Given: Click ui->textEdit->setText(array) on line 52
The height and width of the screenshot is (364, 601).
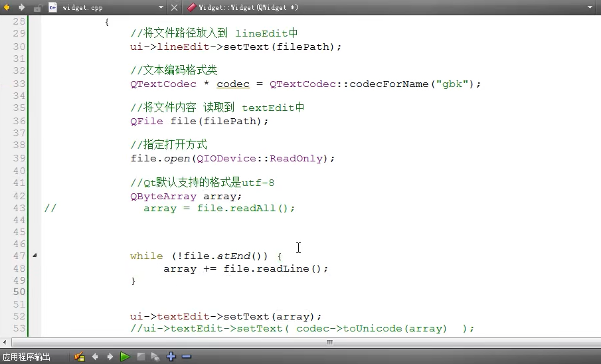Looking at the screenshot, I should [x=226, y=316].
